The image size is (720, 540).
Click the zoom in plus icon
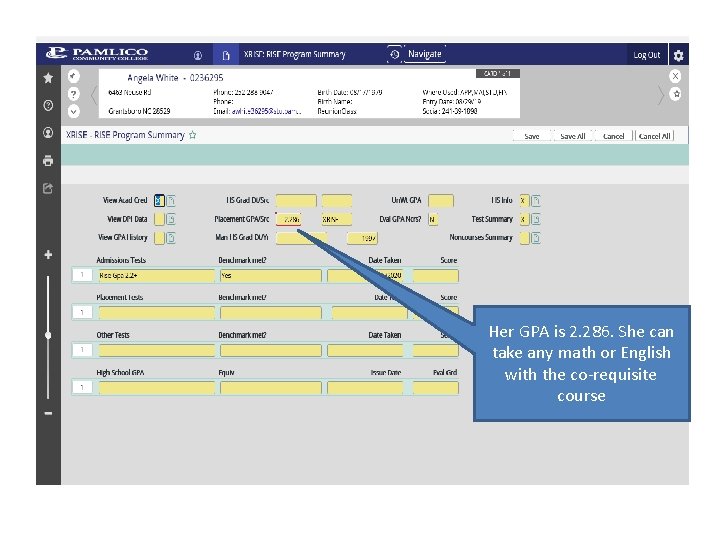click(x=48, y=255)
